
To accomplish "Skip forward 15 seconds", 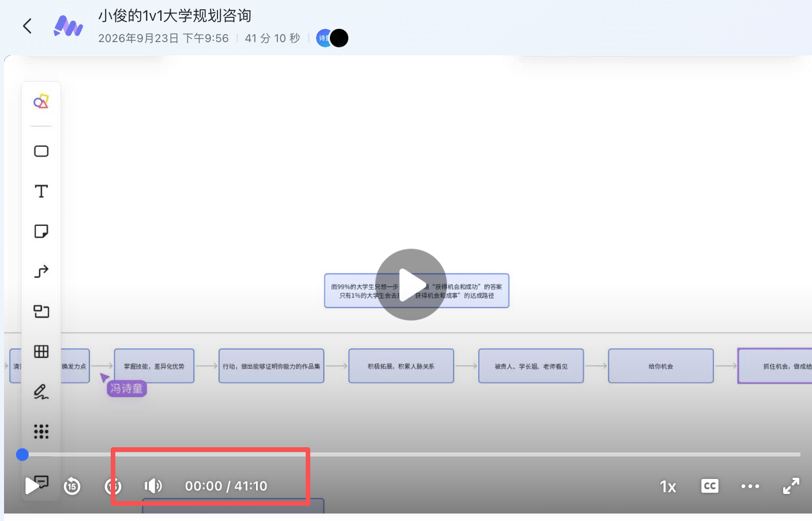I will pos(113,486).
